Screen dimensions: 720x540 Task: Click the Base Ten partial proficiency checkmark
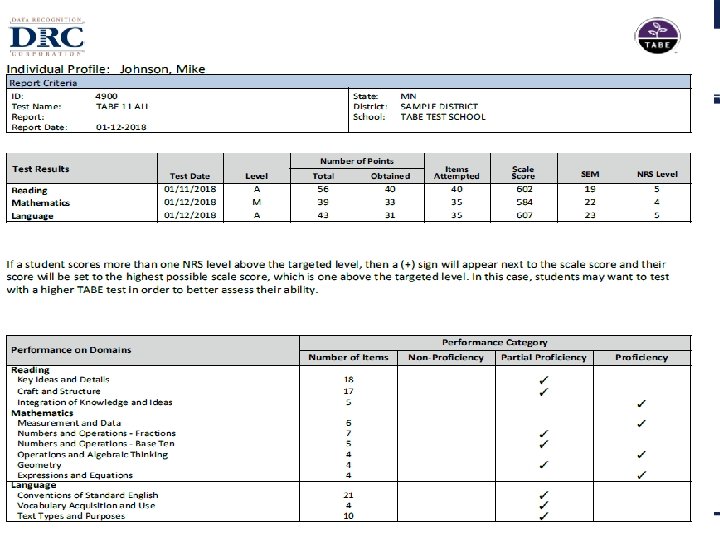pos(544,444)
